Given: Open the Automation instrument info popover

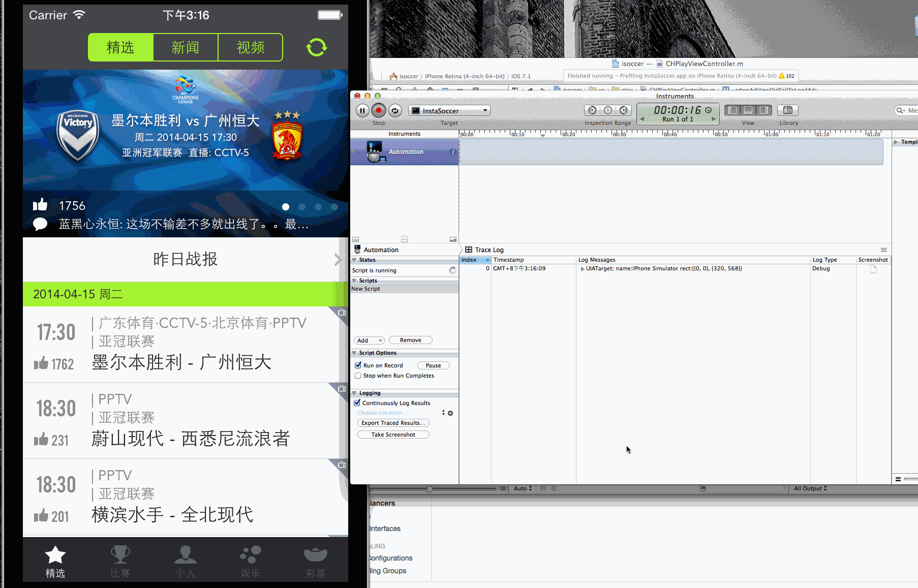Looking at the screenshot, I should point(452,151).
